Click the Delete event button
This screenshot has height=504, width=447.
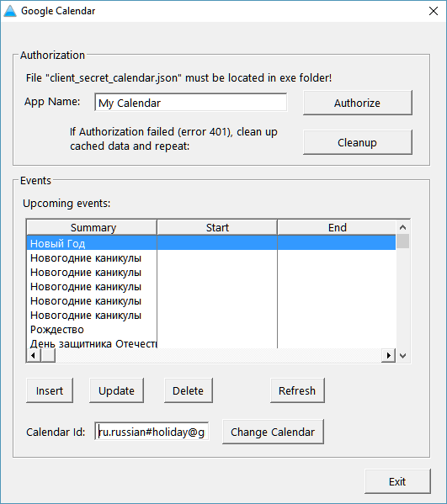188,390
